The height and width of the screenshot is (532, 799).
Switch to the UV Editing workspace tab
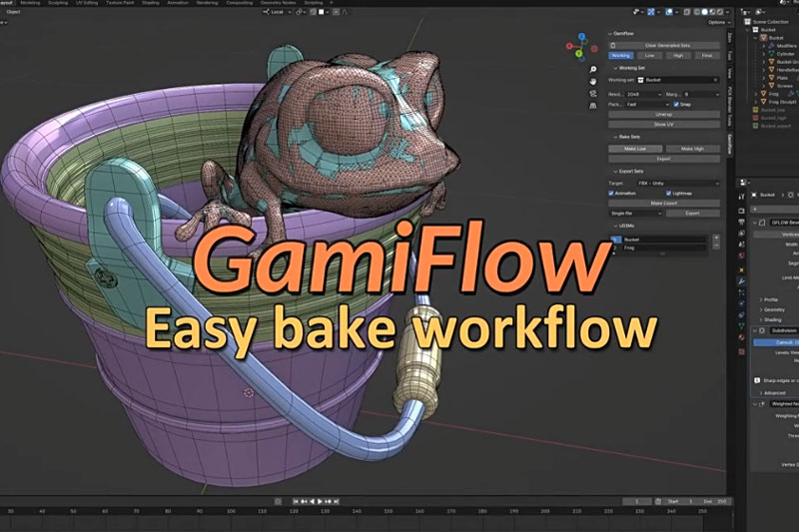87,3
